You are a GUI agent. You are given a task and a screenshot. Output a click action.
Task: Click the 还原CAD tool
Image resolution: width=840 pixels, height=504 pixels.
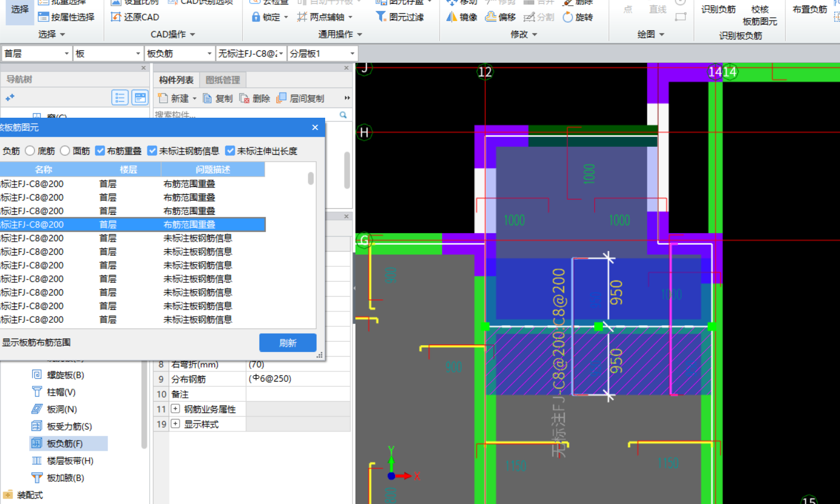click(x=135, y=17)
